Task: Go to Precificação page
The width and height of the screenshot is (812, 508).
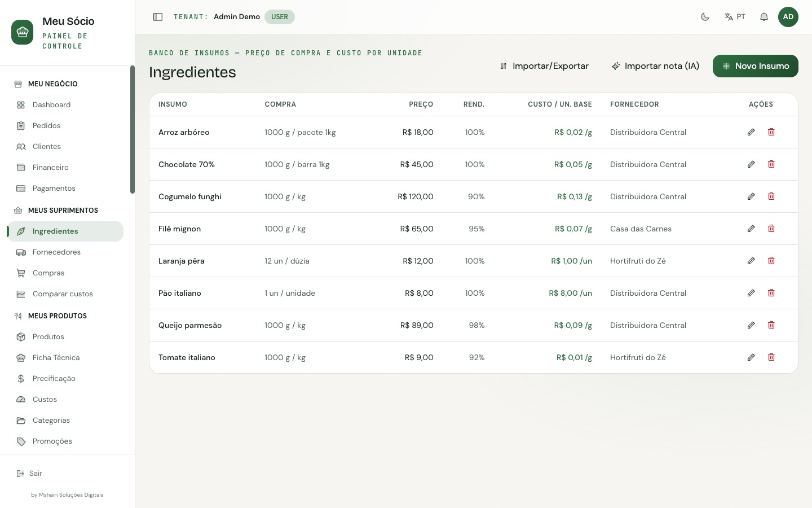Action: click(65, 379)
